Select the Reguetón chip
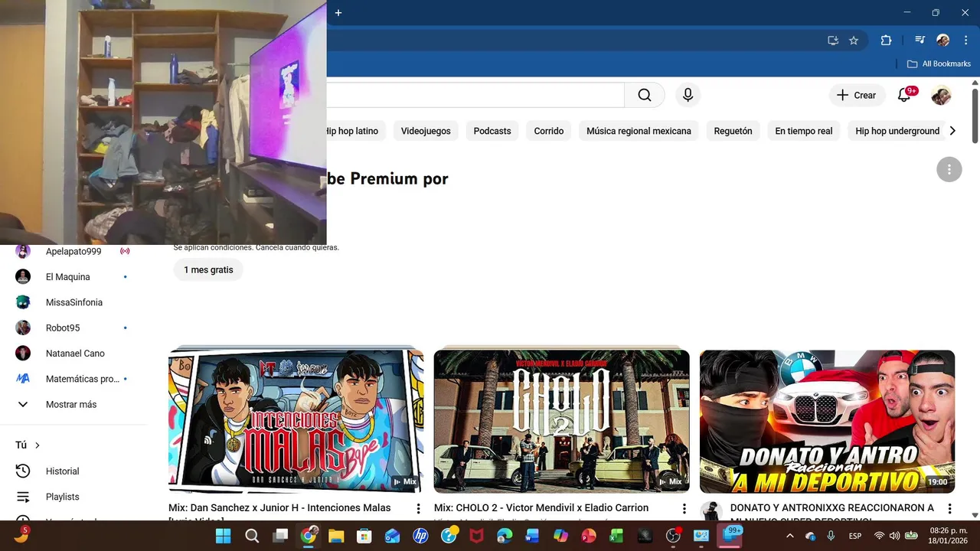Viewport: 980px width, 551px height. click(x=733, y=131)
